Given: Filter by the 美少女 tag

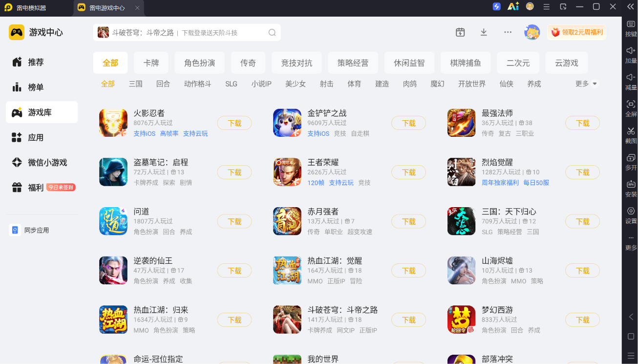Looking at the screenshot, I should coord(296,84).
